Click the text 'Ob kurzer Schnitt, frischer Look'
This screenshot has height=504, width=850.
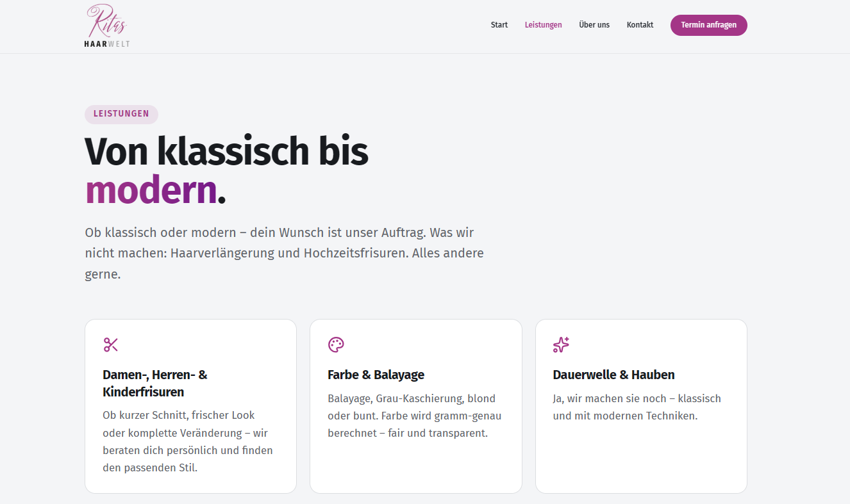click(179, 416)
